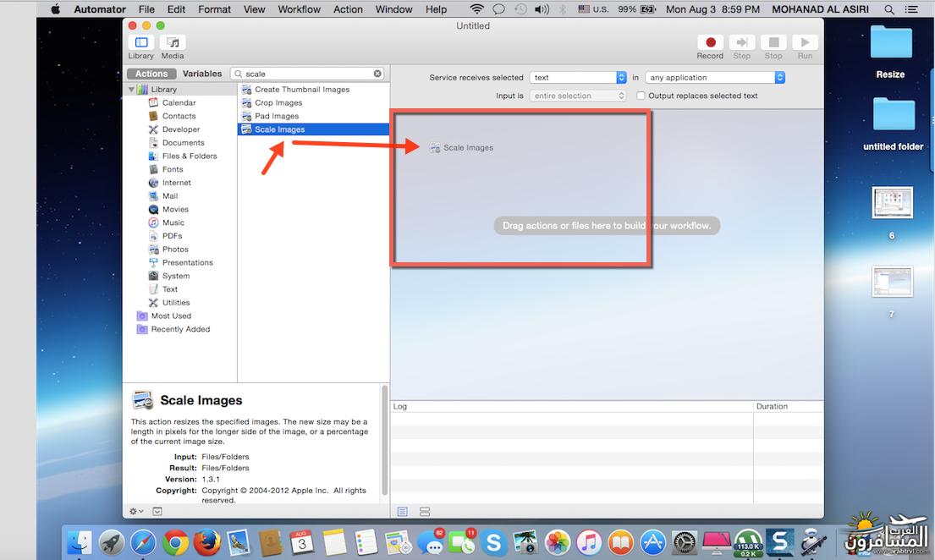Open the Format menu
This screenshot has width=935, height=560.
click(214, 9)
